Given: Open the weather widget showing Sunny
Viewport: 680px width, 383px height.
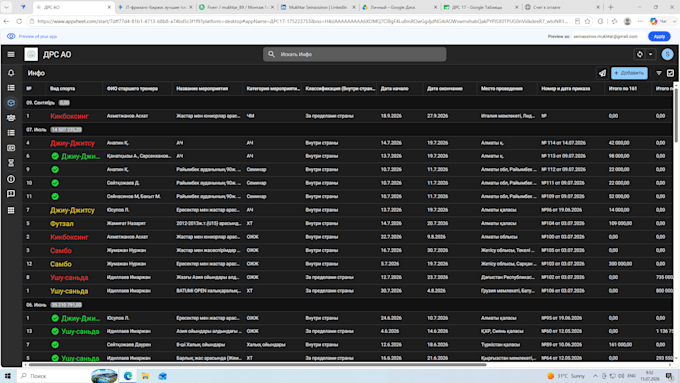Looking at the screenshot, I should (x=566, y=376).
